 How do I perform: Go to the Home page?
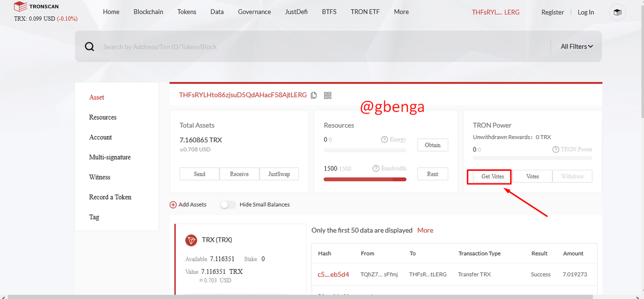pos(111,12)
